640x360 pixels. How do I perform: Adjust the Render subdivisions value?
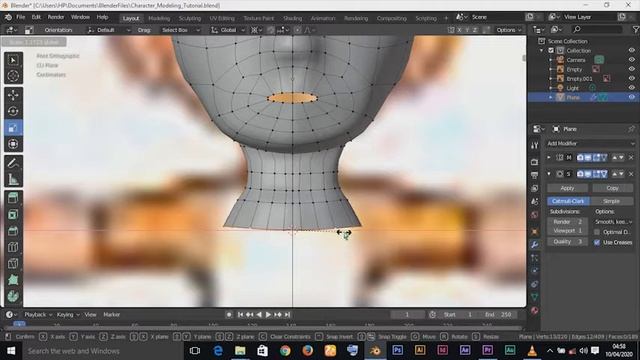click(567, 222)
